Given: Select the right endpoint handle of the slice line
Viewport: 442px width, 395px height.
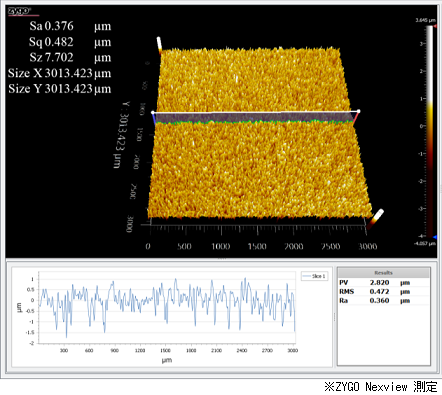Looking at the screenshot, I should point(358,111).
